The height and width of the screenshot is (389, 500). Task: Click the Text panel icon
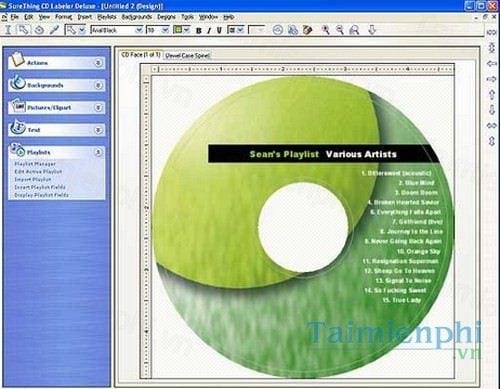tap(17, 127)
